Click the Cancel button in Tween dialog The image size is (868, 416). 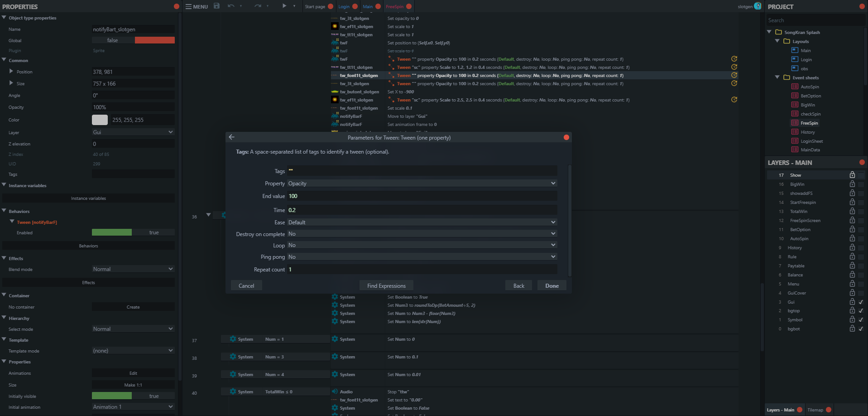[x=246, y=285]
